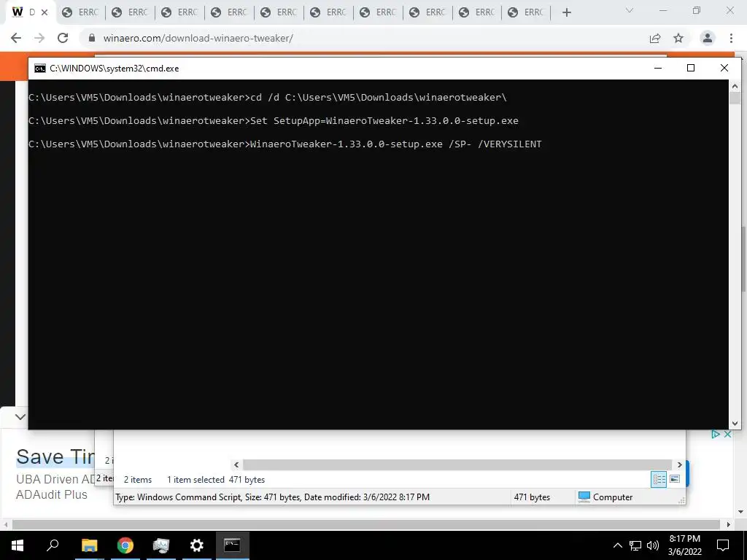Switch to the third ERRC tab
Viewport: 747px width, 560px height.
coord(179,12)
